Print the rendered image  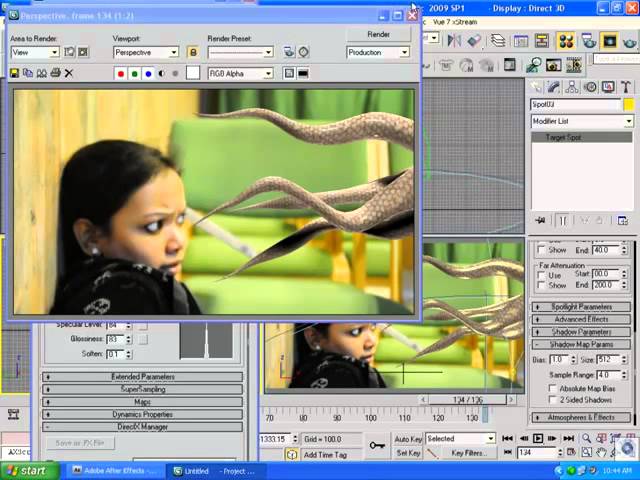56,73
